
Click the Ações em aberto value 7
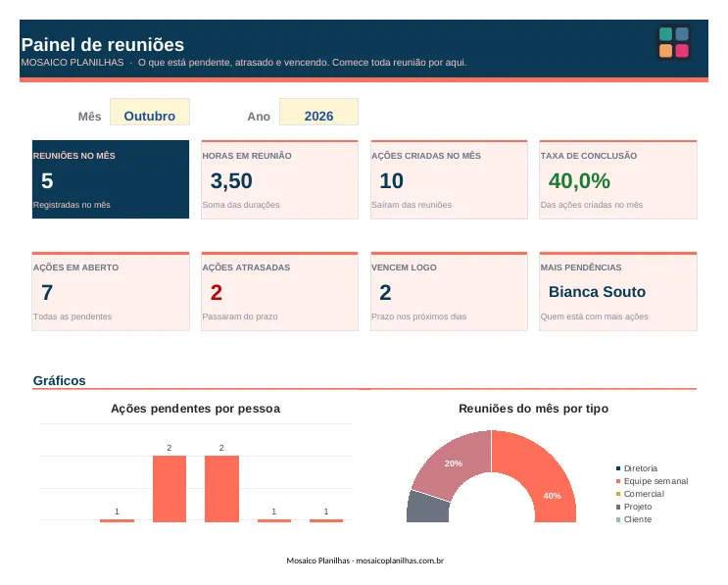tap(47, 292)
